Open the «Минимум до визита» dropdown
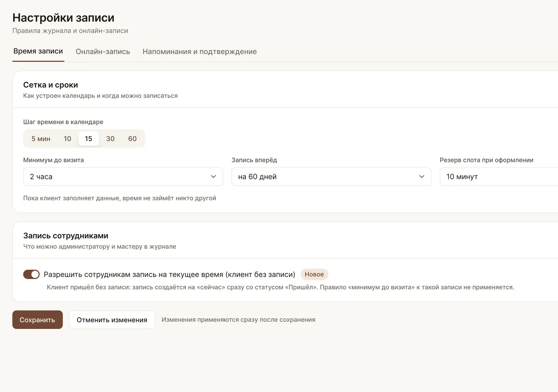Screen dimensions: 558x392 click(123, 176)
